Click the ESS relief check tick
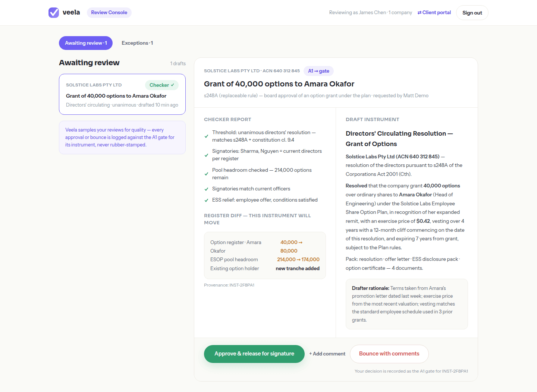Image resolution: width=537 pixels, height=392 pixels. pos(207,200)
